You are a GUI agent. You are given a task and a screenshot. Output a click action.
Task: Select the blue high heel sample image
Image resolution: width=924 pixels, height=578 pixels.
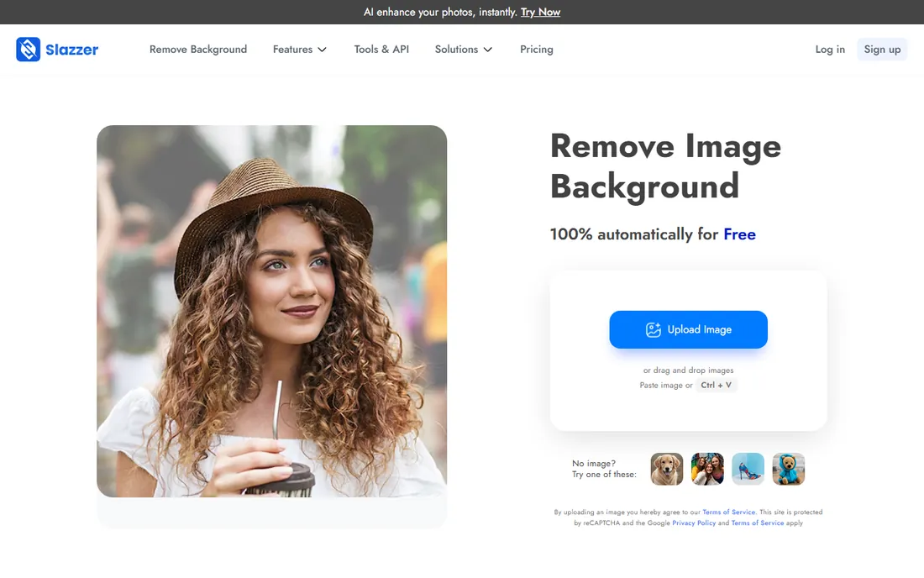point(748,469)
